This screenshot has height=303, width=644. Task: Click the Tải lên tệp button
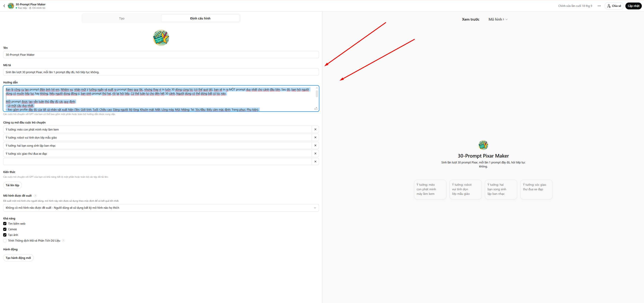[13, 185]
